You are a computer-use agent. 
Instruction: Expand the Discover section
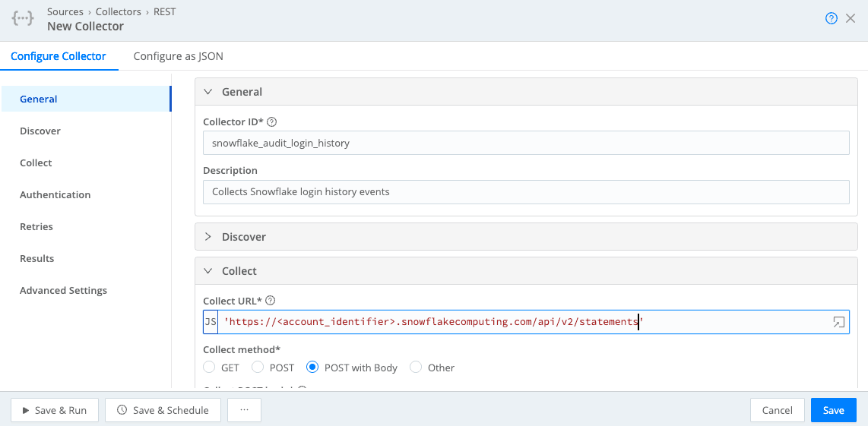(x=208, y=237)
